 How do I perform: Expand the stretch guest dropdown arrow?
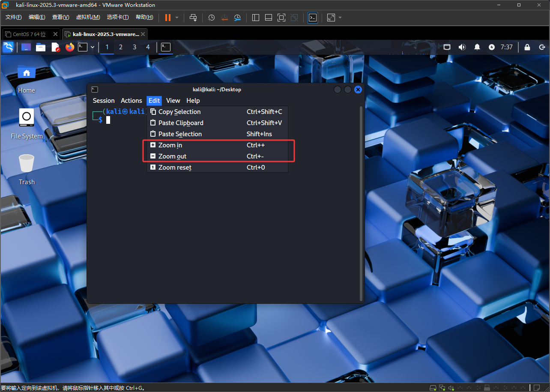(x=340, y=18)
